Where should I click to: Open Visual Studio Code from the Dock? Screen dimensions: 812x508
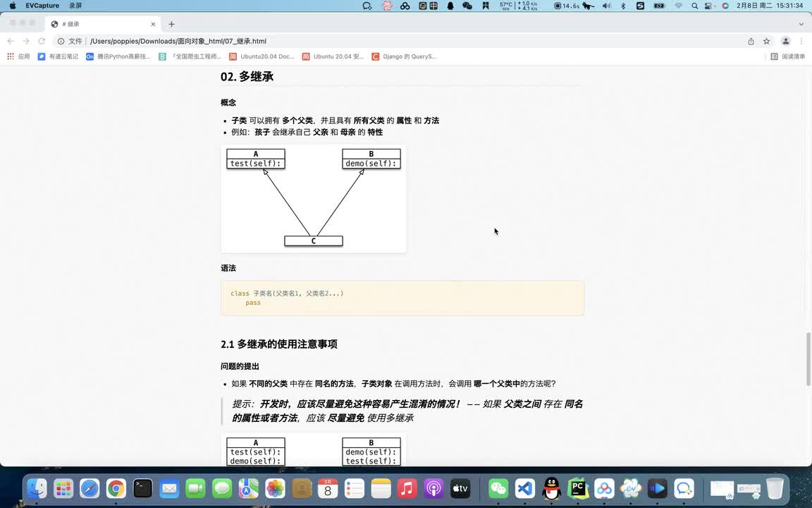click(x=525, y=488)
